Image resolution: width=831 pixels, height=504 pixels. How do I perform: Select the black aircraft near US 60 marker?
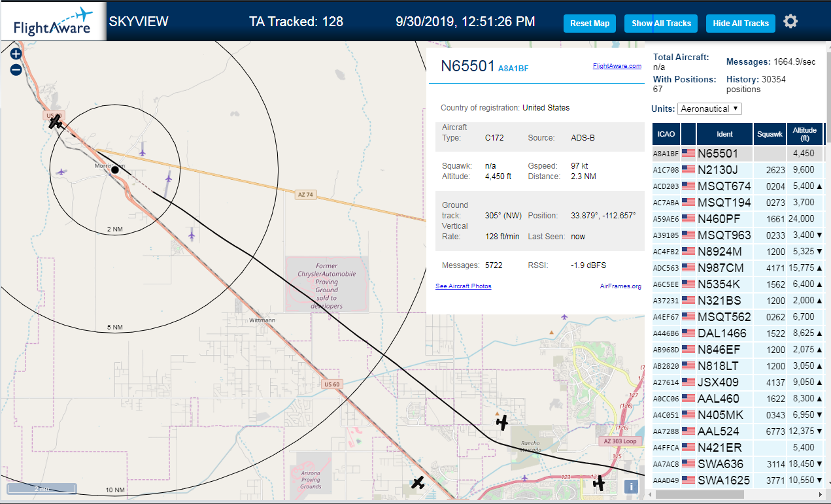tap(56, 122)
